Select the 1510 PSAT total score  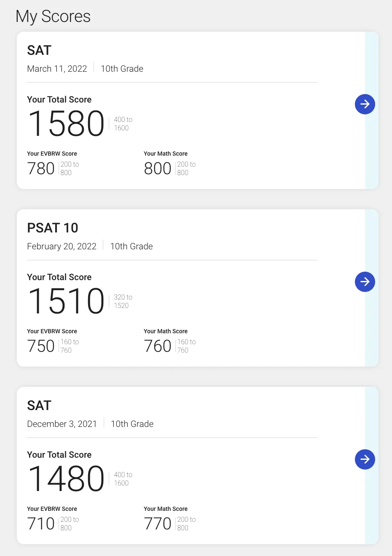pyautogui.click(x=66, y=301)
